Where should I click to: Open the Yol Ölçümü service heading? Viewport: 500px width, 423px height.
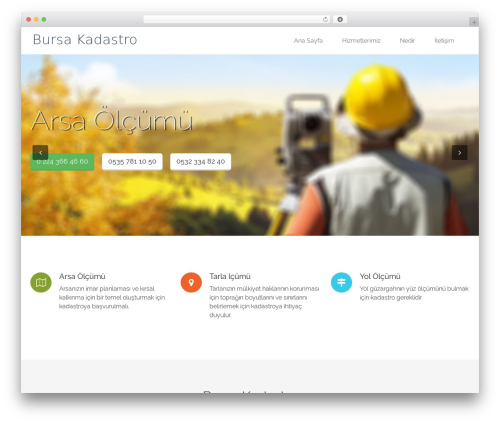point(380,276)
